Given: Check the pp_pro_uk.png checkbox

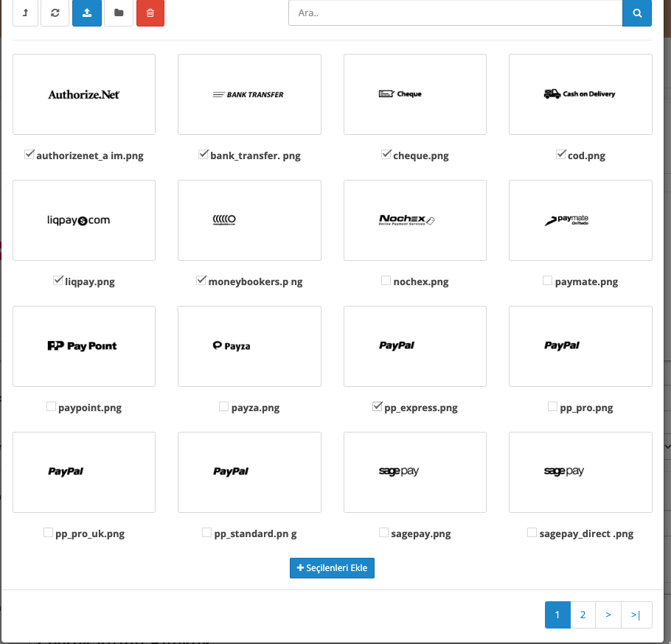Looking at the screenshot, I should (48, 533).
